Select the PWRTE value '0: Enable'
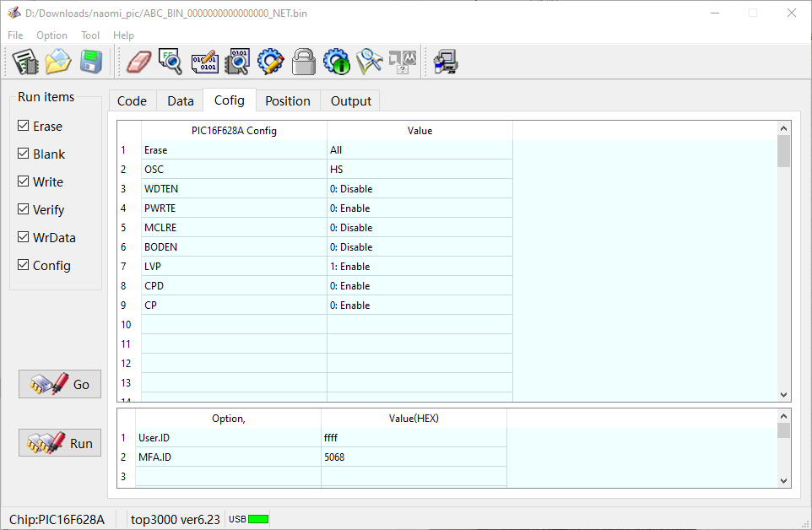Image resolution: width=812 pixels, height=530 pixels. click(420, 208)
